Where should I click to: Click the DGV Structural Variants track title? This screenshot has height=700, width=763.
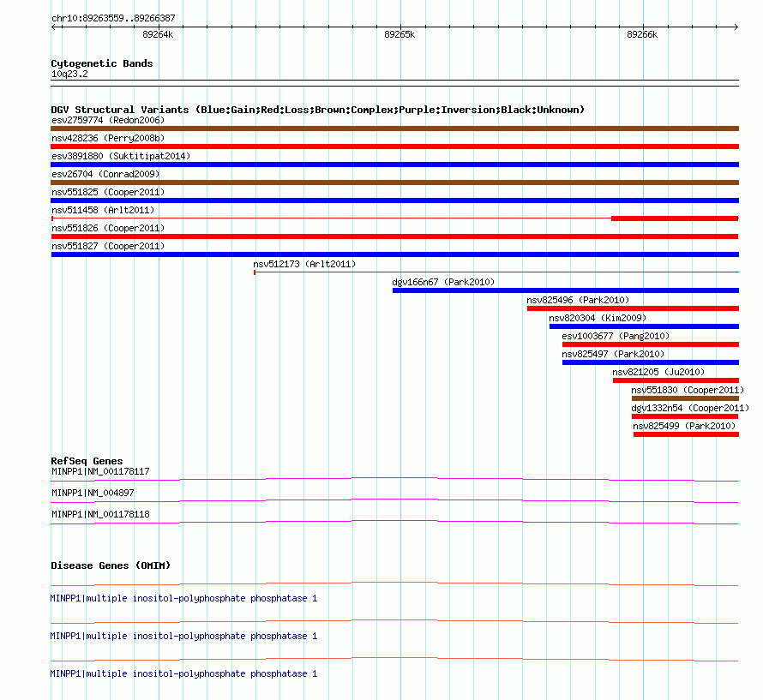click(318, 110)
